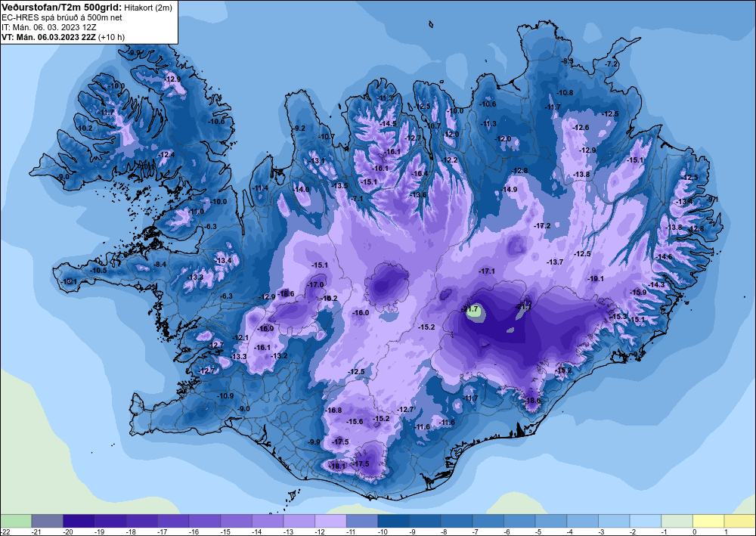Click the -13.2 temperature label
This screenshot has width=756, height=536.
coord(279,356)
